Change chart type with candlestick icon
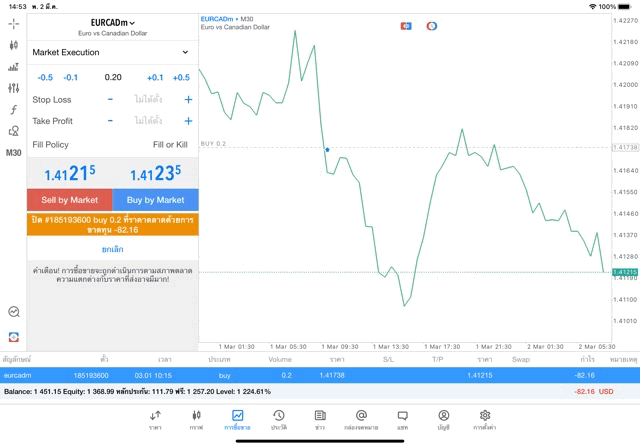Viewport: 640px width, 447px height. tap(13, 45)
